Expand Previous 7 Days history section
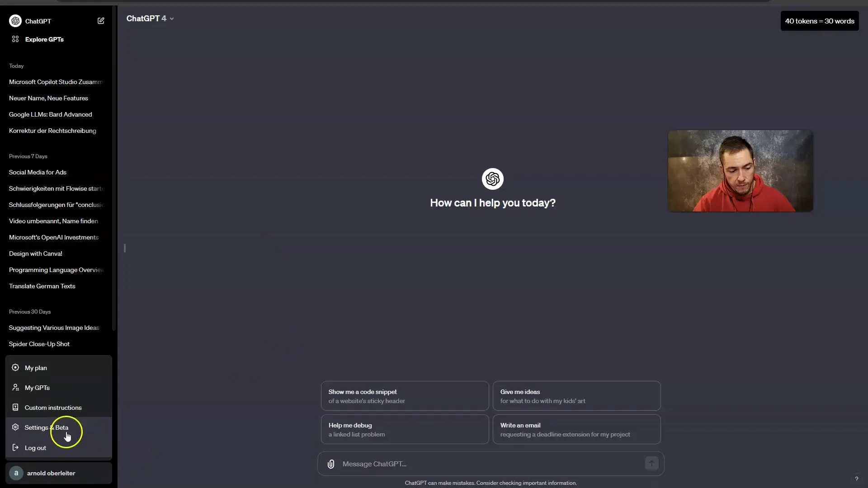Image resolution: width=868 pixels, height=488 pixels. [x=28, y=155]
